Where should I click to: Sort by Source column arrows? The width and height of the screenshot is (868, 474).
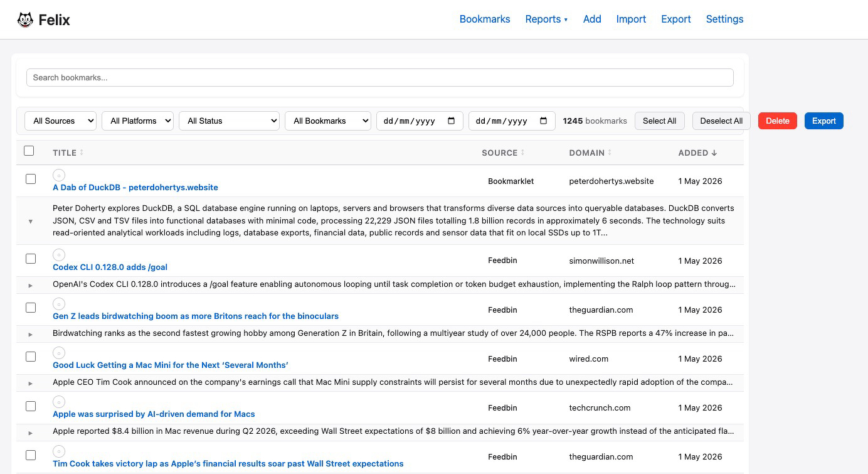coord(522,153)
